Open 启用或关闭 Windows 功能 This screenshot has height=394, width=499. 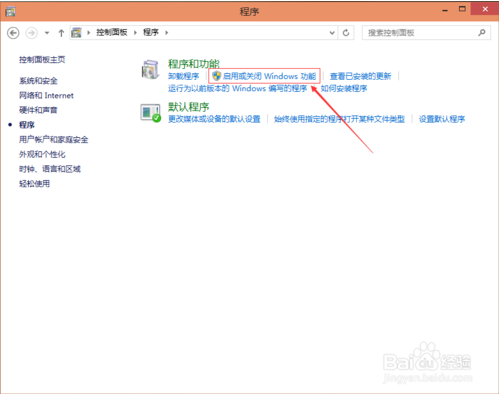[x=269, y=76]
